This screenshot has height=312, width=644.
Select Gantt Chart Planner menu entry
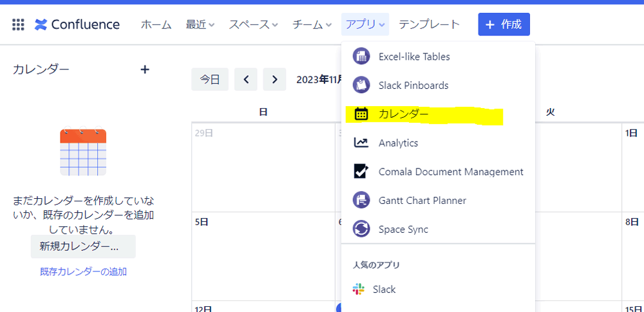tap(438, 200)
